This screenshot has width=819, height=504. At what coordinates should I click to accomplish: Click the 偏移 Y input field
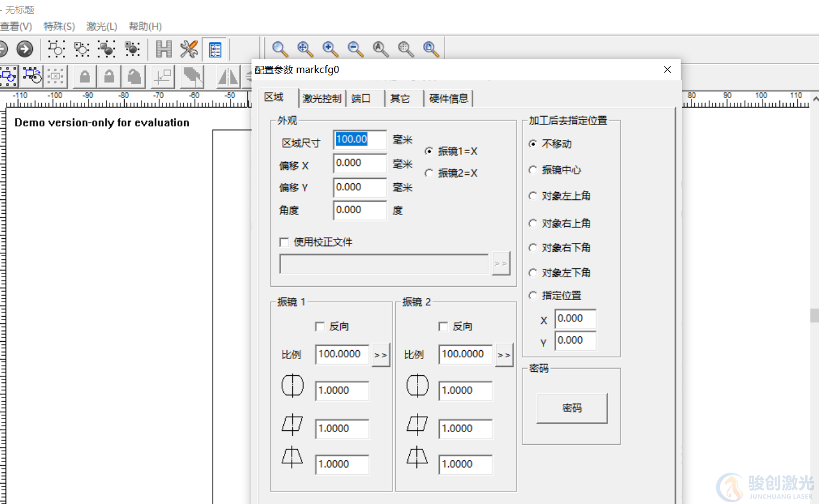360,187
